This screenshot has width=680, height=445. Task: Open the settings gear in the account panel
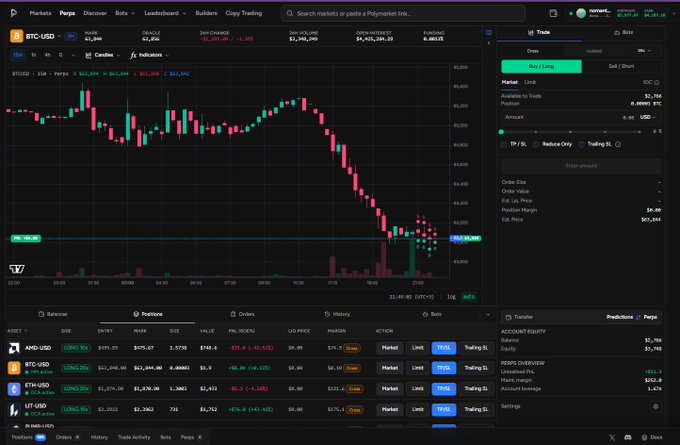[x=655, y=406]
